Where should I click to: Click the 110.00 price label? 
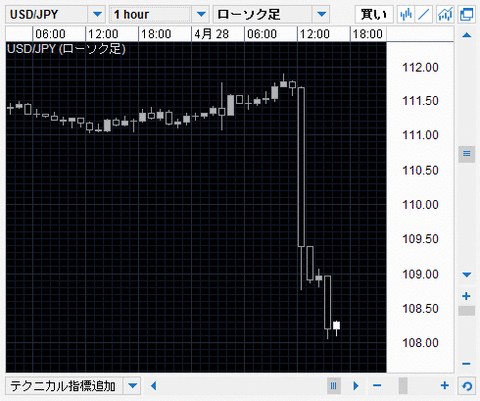point(420,204)
